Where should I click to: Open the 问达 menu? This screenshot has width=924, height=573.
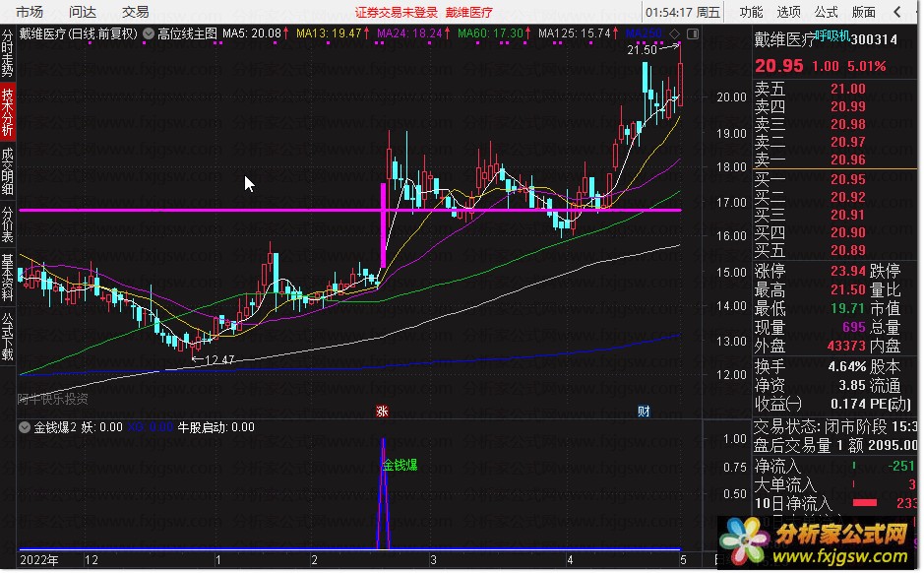coord(83,12)
